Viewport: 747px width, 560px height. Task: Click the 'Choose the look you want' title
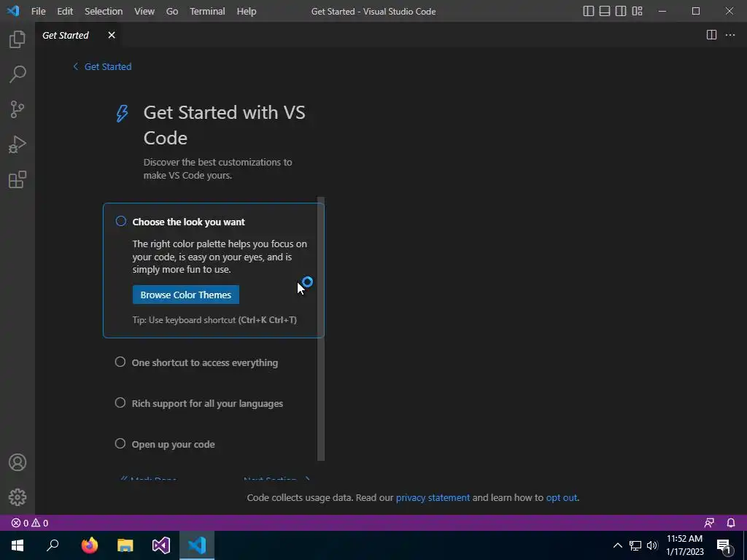[x=189, y=222]
